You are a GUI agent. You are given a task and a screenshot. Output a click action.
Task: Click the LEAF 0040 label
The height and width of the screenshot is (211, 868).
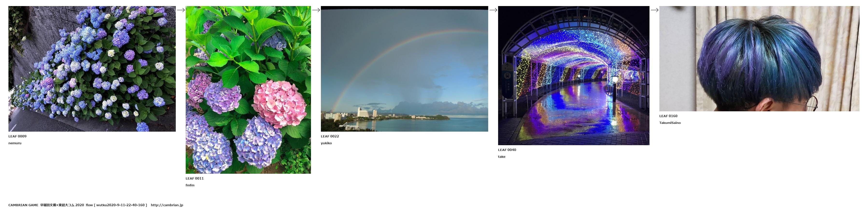507,150
